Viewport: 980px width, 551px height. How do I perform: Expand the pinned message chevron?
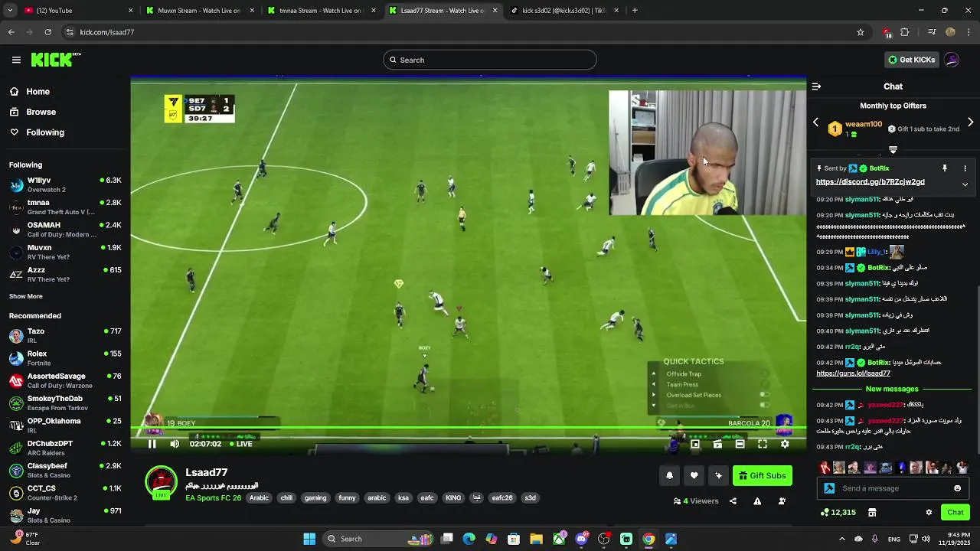[965, 184]
